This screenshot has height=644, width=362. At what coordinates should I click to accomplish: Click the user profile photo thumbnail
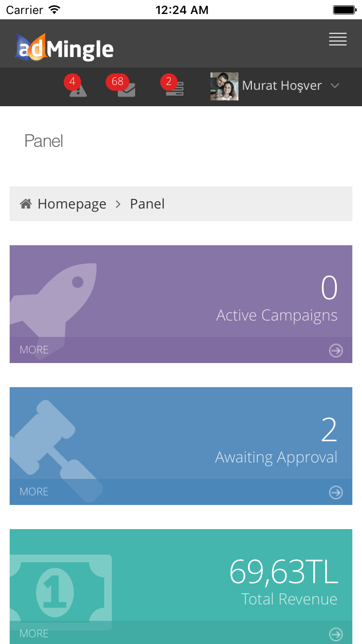tap(224, 86)
